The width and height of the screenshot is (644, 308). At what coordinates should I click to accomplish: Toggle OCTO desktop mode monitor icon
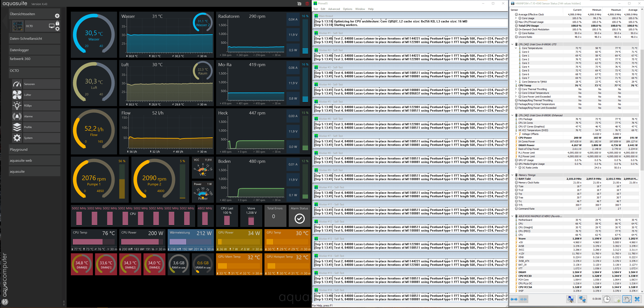point(51,26)
